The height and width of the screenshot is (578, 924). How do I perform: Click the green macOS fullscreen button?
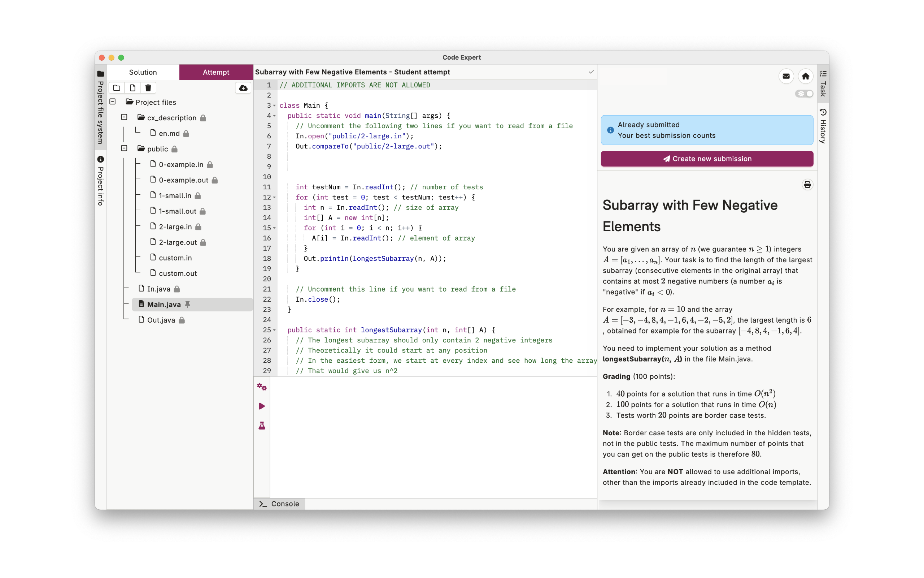click(121, 58)
